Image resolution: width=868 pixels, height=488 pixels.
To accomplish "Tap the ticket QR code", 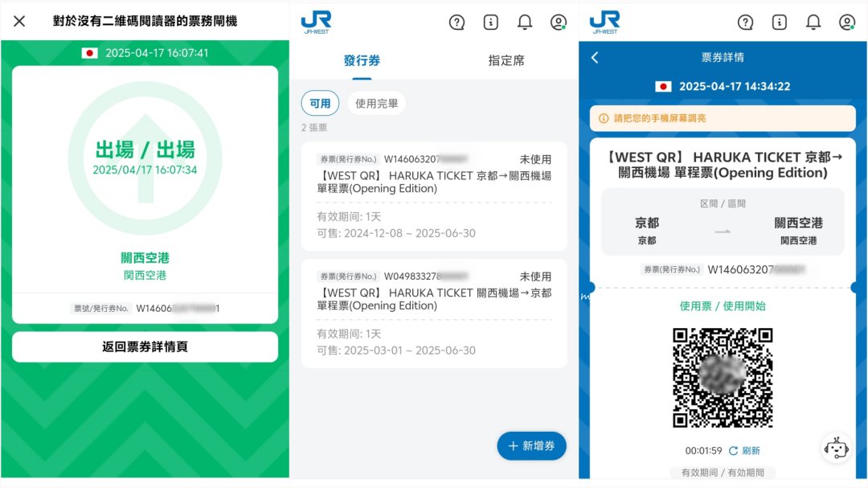I will pos(723,378).
